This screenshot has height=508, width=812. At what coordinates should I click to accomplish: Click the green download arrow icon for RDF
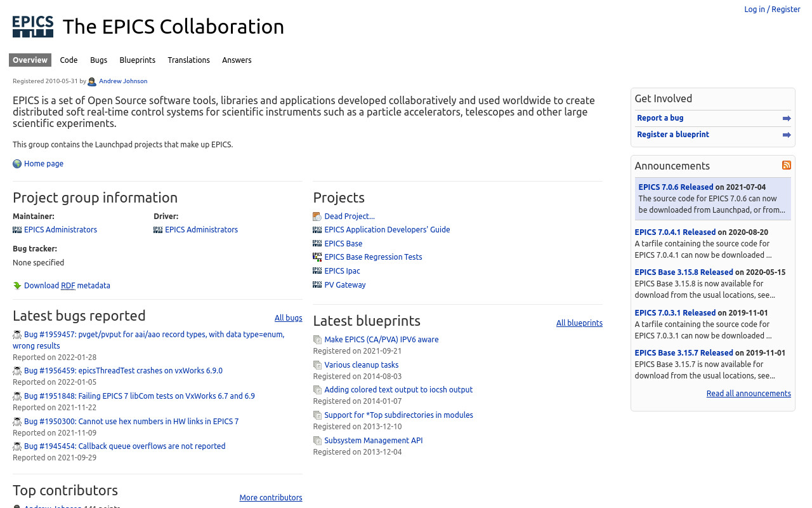(17, 286)
